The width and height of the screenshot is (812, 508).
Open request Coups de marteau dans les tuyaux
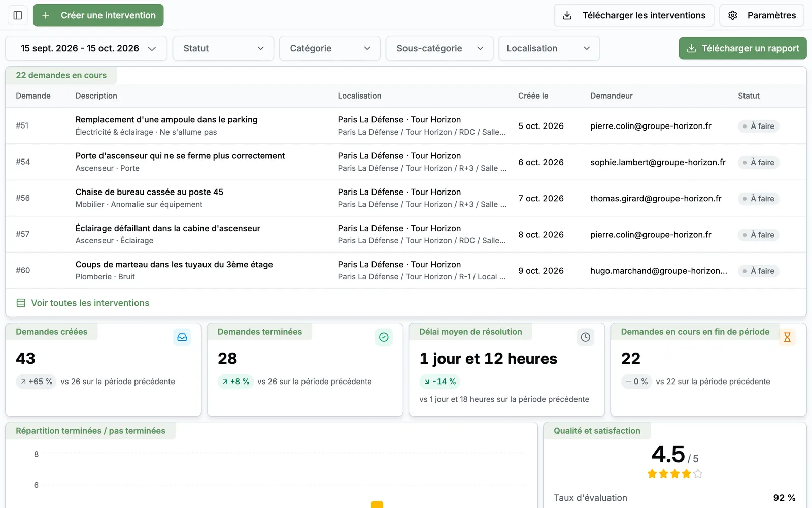(x=406, y=270)
